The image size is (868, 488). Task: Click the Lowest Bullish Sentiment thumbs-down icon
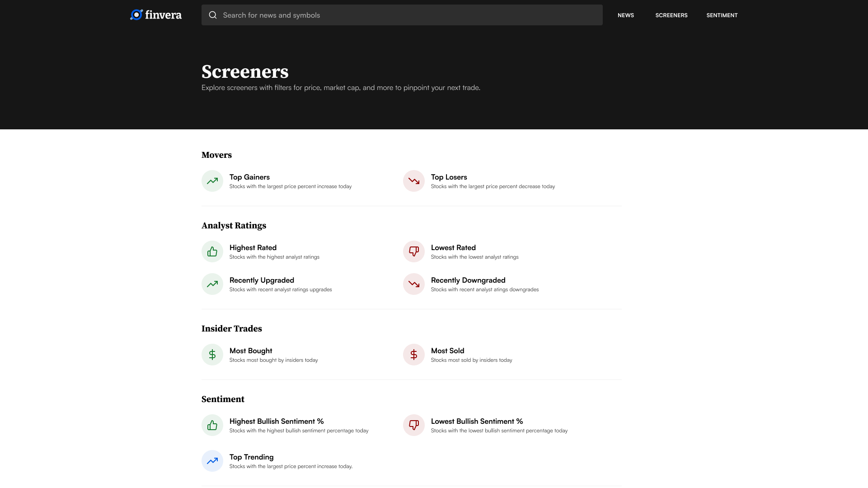413,425
